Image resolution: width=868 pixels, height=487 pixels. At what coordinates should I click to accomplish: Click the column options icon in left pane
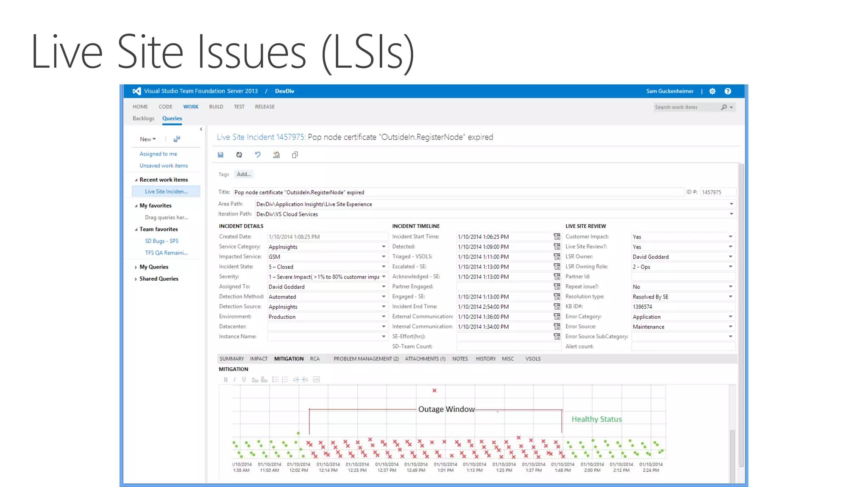click(x=177, y=139)
